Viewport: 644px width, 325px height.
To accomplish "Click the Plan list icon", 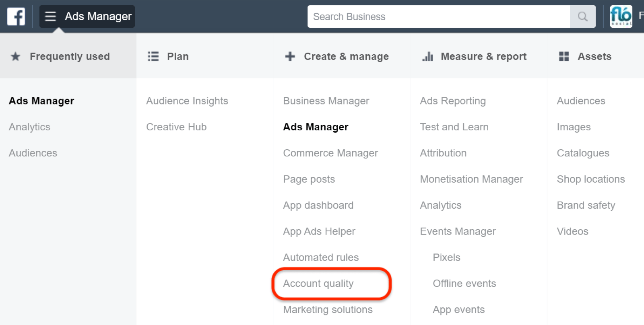I will [x=153, y=56].
